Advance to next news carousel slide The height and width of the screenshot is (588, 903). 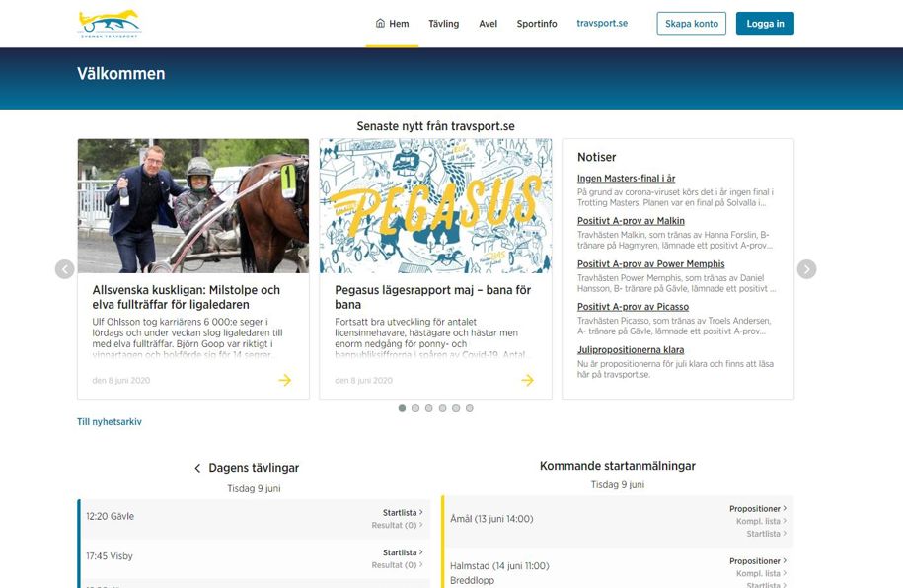click(806, 269)
